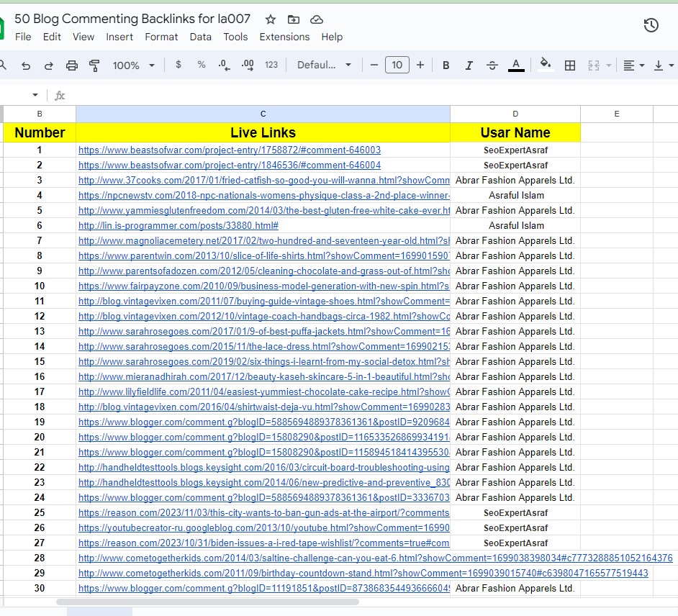Star this spreadsheet document
678x616 pixels.
(x=271, y=19)
